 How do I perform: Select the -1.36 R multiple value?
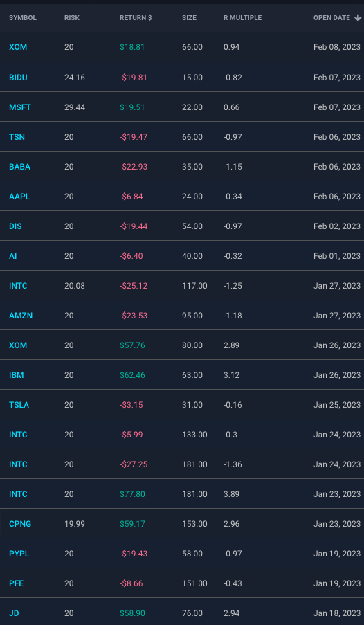click(x=233, y=464)
